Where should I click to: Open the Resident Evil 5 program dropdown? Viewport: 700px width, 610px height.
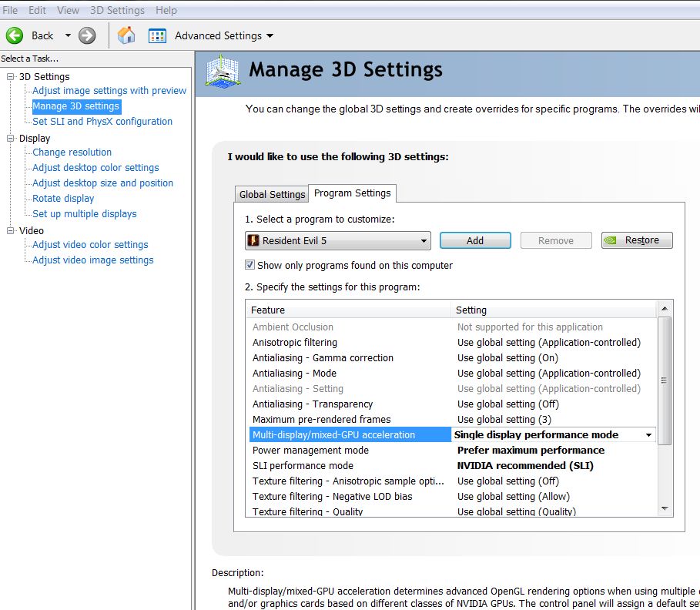pos(337,240)
